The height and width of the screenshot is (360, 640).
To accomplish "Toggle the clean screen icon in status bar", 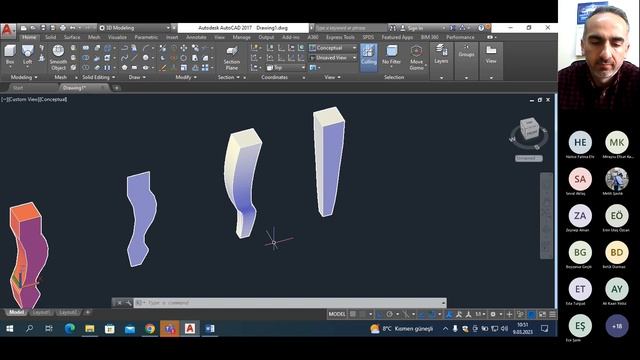I will click(542, 314).
